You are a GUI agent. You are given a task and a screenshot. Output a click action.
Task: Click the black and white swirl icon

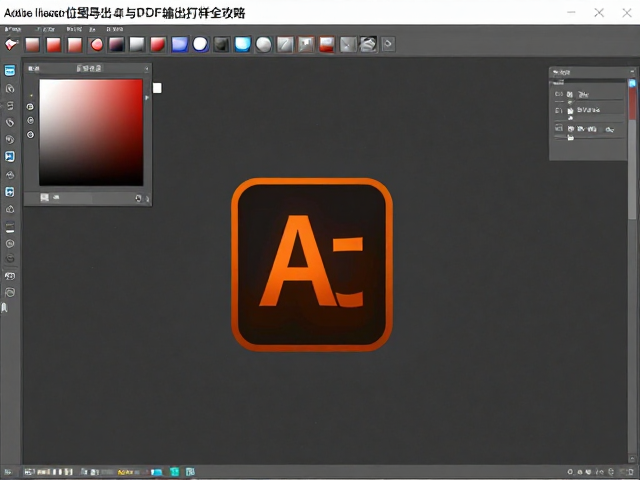[x=368, y=44]
